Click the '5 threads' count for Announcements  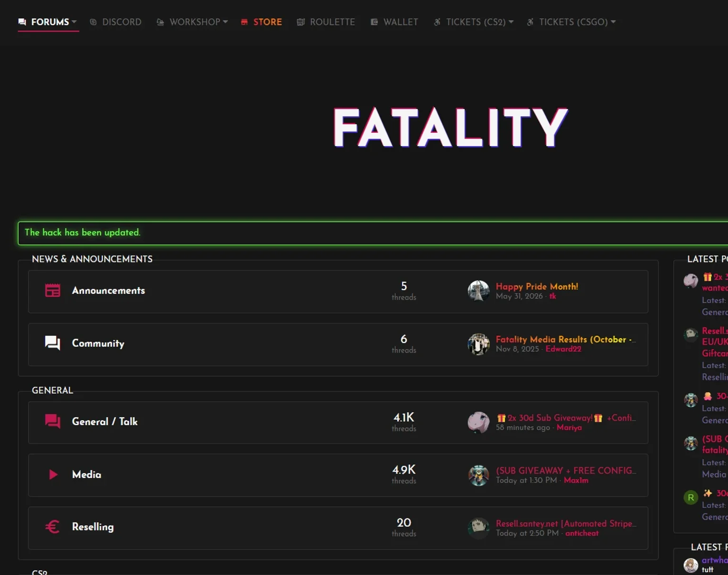point(404,291)
